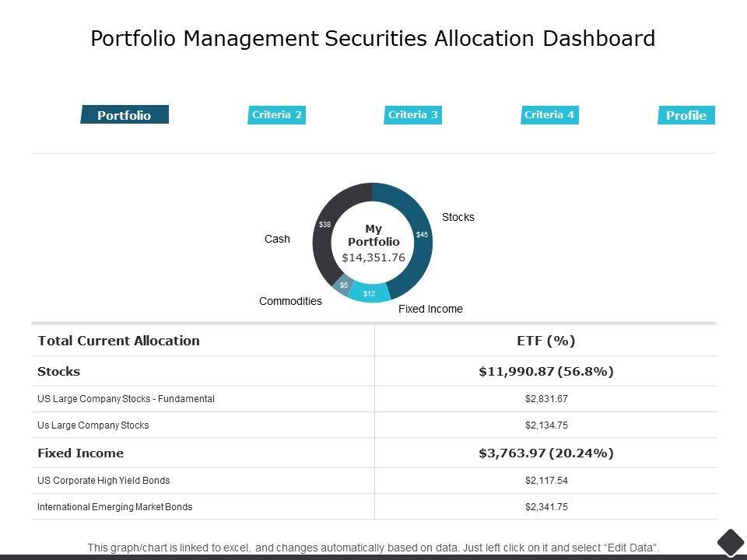Select the $45 Stocks donut segment
This screenshot has height=560, width=747.
[x=420, y=235]
